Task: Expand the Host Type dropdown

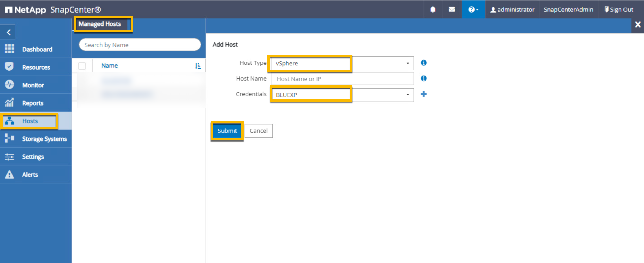Action: (x=407, y=63)
